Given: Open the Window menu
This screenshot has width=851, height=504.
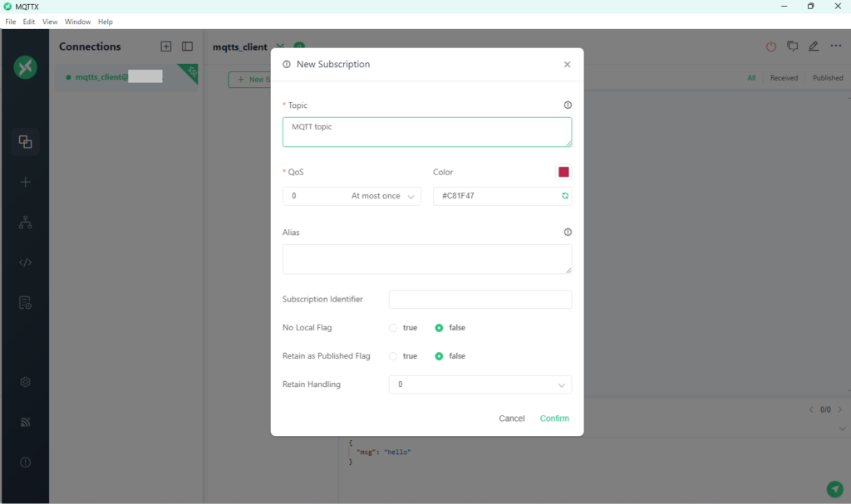Looking at the screenshot, I should pos(77,22).
